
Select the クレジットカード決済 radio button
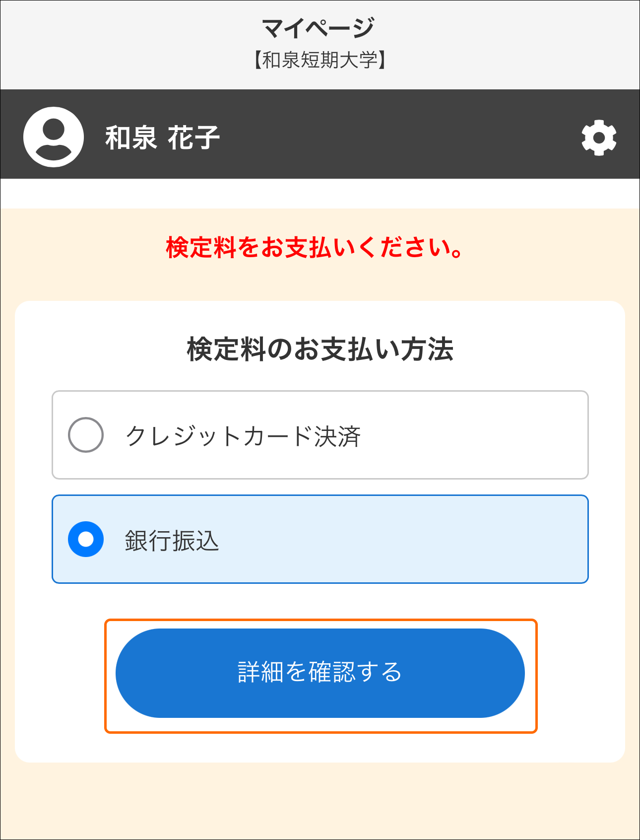pos(86,435)
